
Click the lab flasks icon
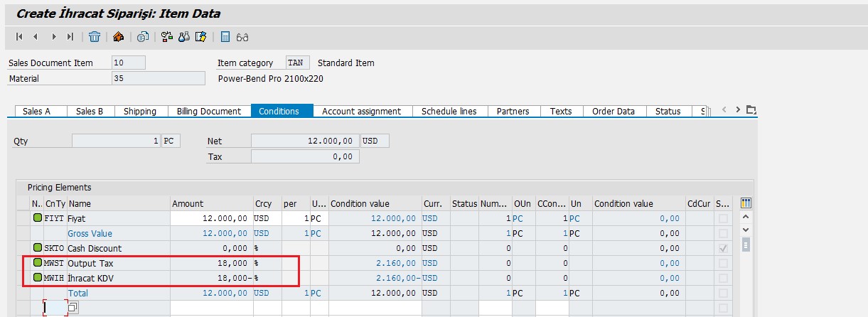[x=184, y=37]
